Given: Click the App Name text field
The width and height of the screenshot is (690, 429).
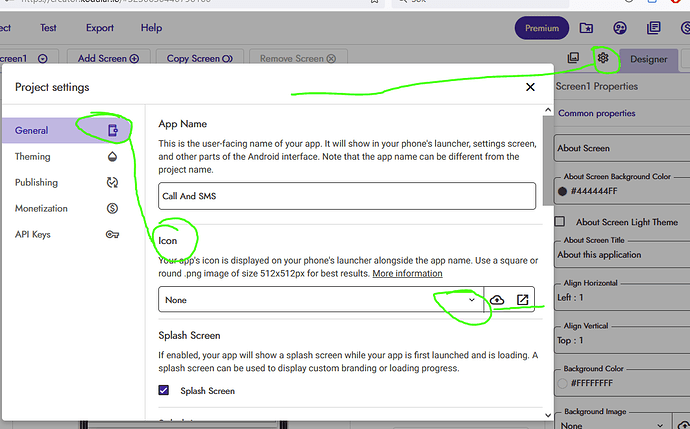Looking at the screenshot, I should point(346,196).
